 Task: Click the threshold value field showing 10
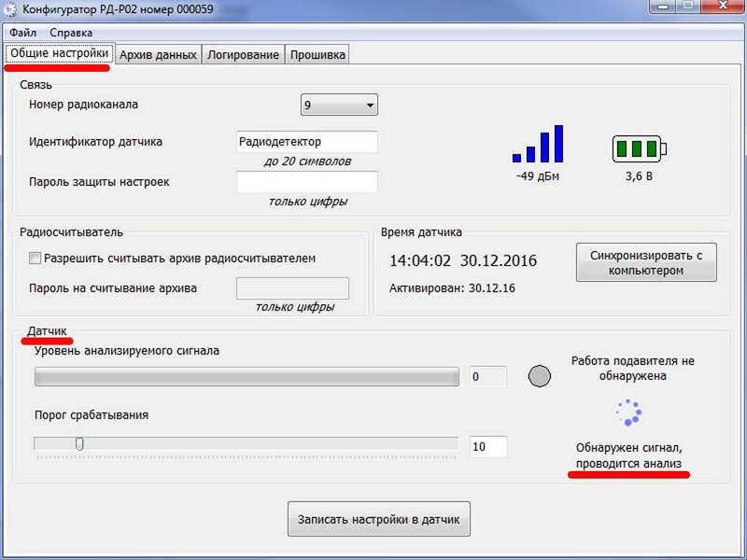point(488,447)
